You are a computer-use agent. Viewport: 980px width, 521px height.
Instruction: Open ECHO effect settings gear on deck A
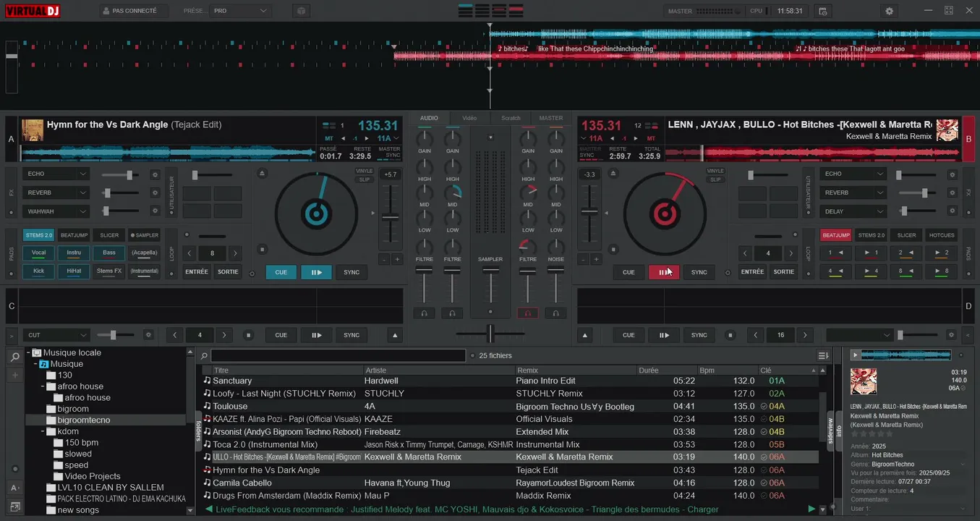154,174
